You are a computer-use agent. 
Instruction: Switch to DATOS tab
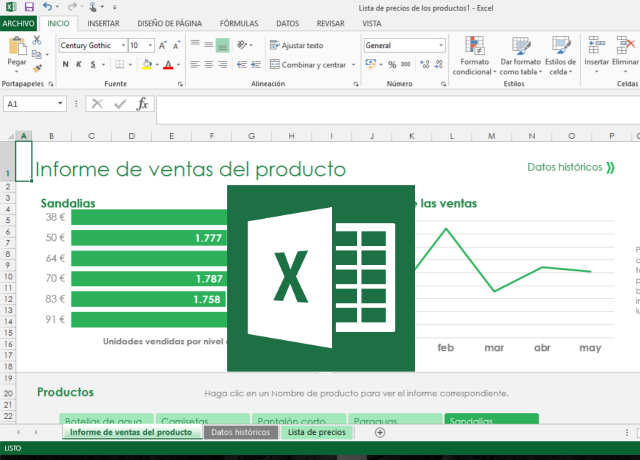(x=287, y=24)
